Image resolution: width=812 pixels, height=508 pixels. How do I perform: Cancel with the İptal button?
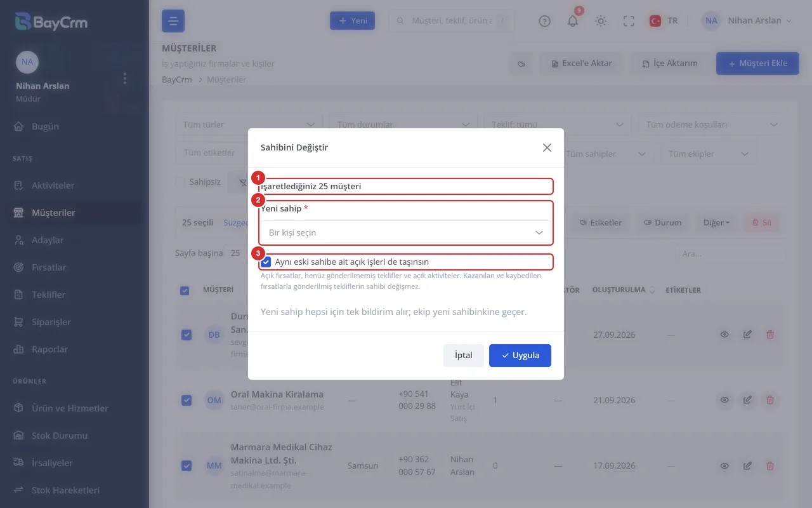click(464, 356)
